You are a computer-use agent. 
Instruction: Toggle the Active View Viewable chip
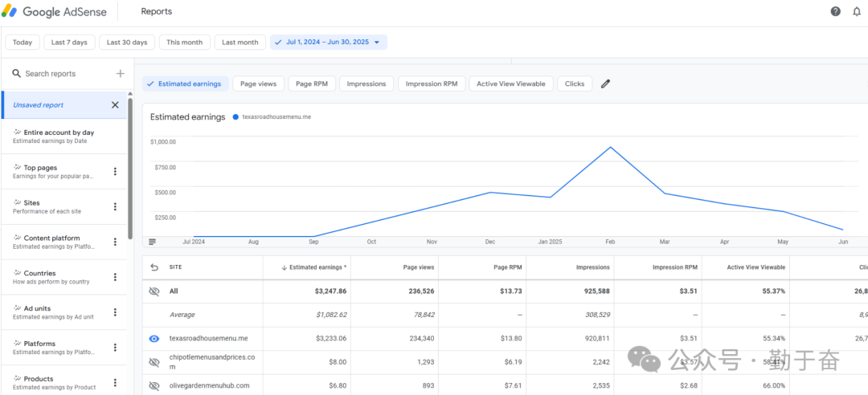point(511,84)
